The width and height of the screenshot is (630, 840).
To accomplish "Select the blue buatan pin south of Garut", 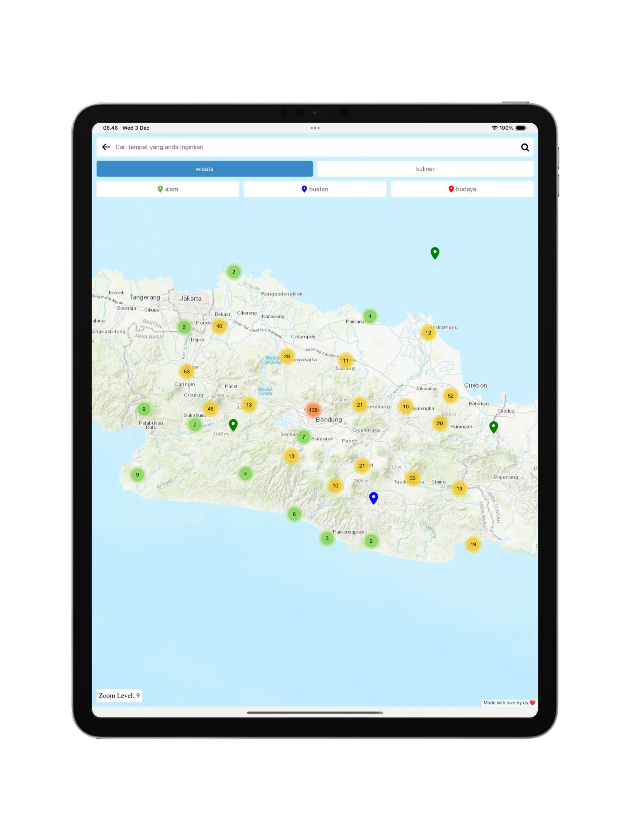I will [373, 498].
